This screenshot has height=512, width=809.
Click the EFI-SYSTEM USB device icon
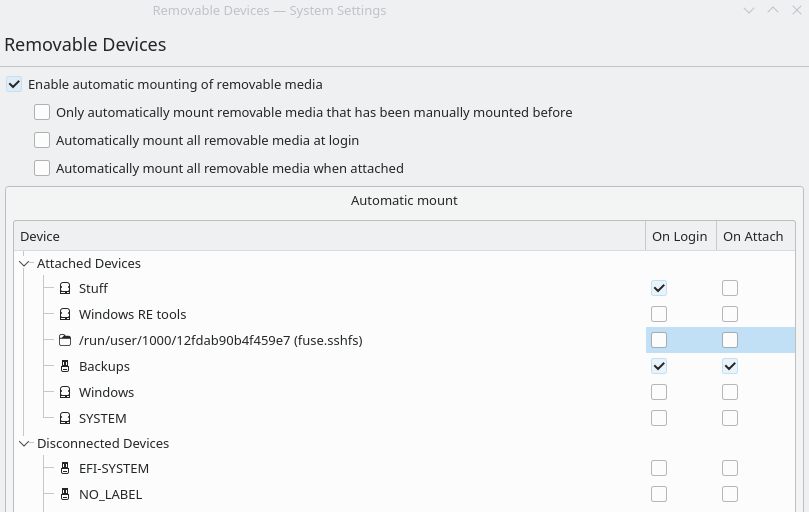[x=65, y=469]
